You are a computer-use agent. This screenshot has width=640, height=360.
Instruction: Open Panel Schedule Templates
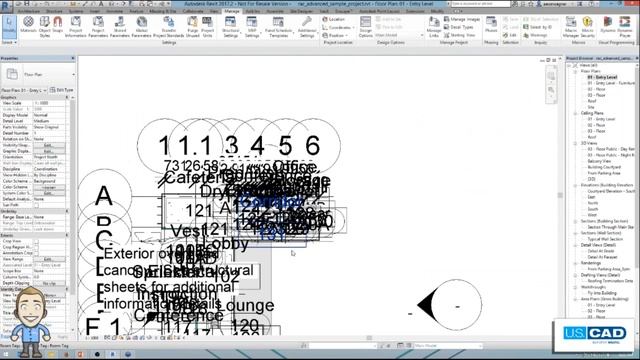coord(278,27)
